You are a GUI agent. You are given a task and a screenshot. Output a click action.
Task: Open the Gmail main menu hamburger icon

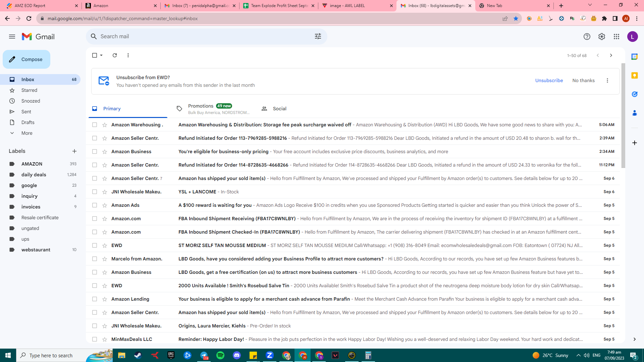12,37
